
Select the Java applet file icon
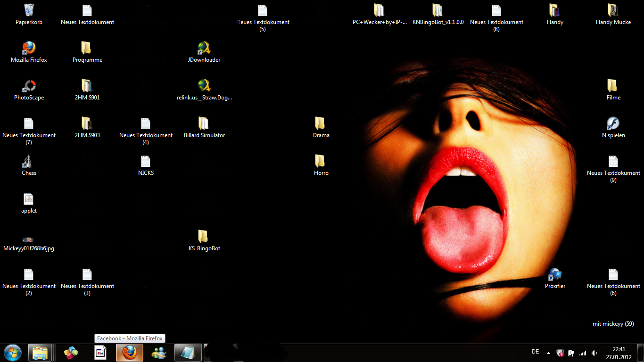pyautogui.click(x=29, y=199)
